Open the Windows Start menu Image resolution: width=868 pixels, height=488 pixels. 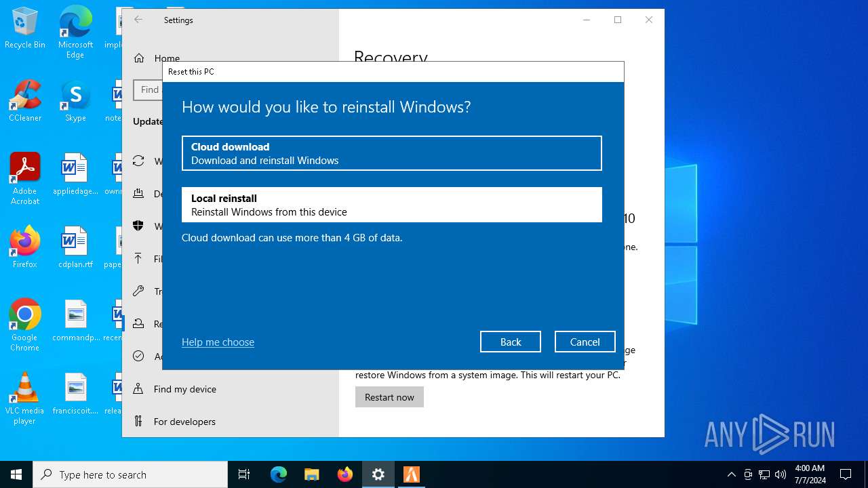16,474
